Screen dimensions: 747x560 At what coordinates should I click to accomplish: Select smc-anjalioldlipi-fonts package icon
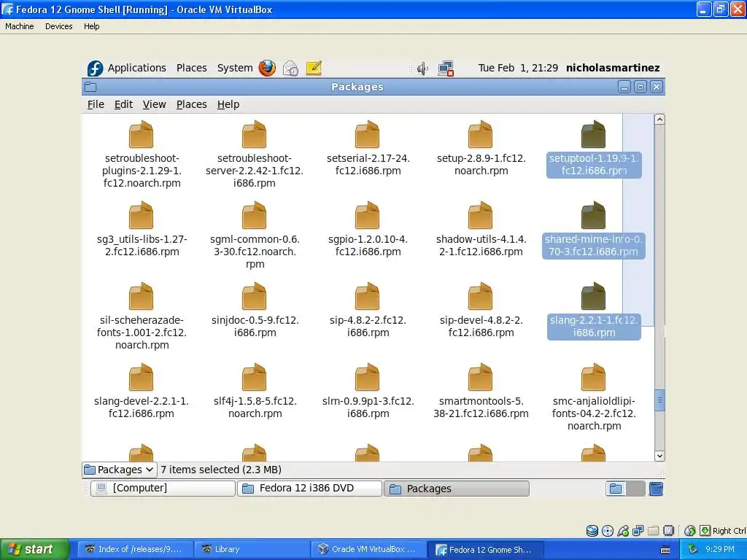click(x=593, y=378)
